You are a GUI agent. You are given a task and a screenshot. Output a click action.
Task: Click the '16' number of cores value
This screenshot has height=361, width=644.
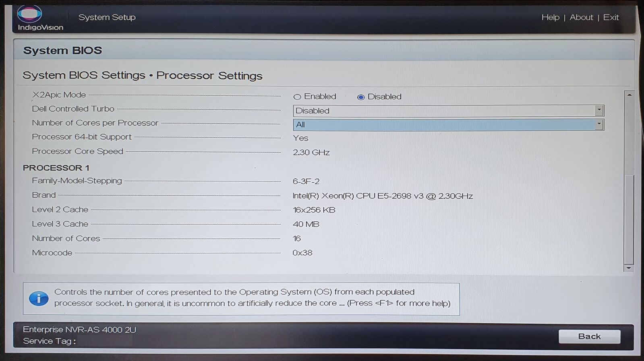pyautogui.click(x=297, y=239)
